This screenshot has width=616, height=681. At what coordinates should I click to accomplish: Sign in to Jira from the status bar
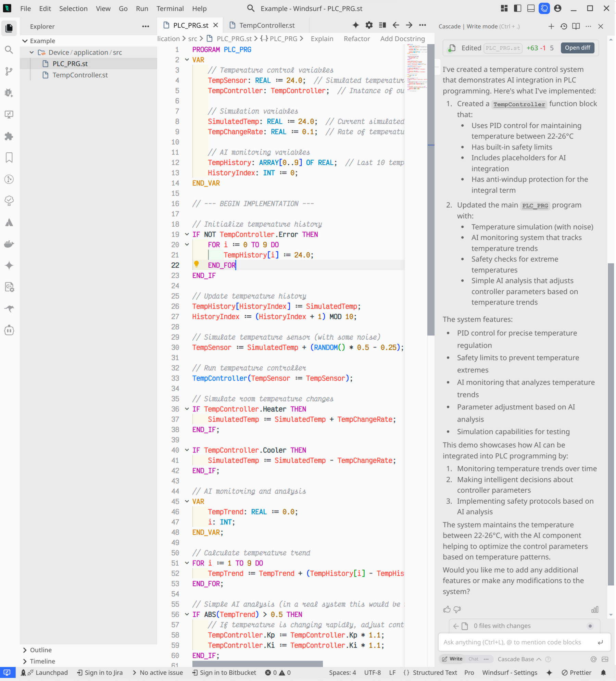click(100, 672)
